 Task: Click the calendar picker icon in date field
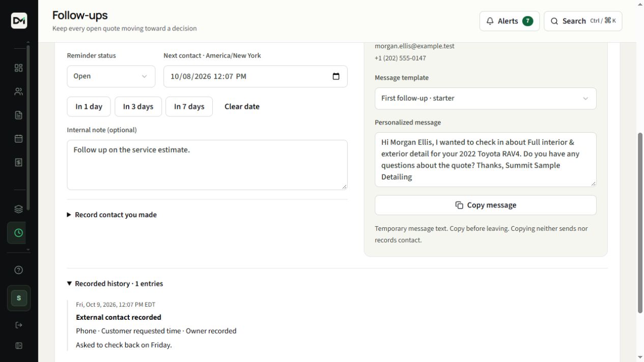point(336,76)
